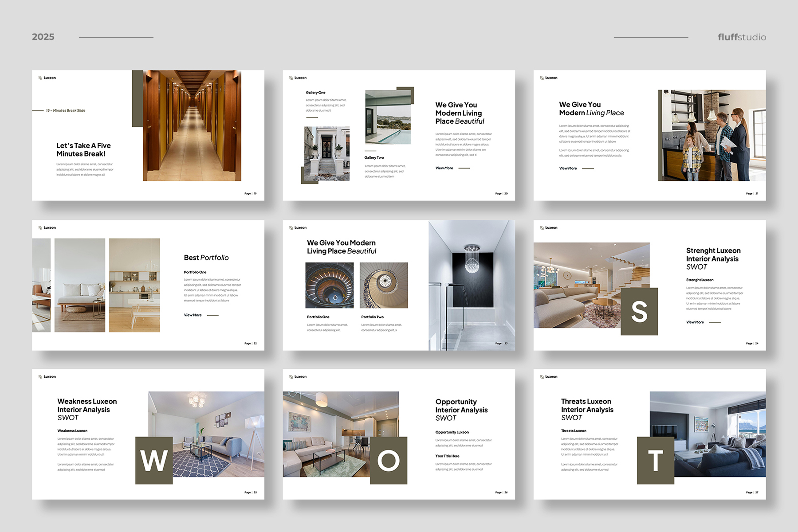
Task: Select the T letter block on the Threats slide
Action: click(x=655, y=461)
